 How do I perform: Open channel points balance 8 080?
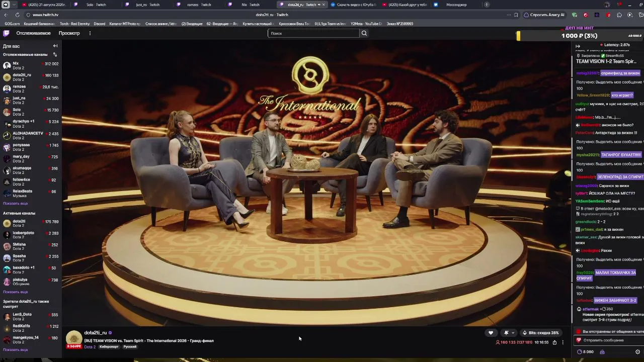[585, 351]
